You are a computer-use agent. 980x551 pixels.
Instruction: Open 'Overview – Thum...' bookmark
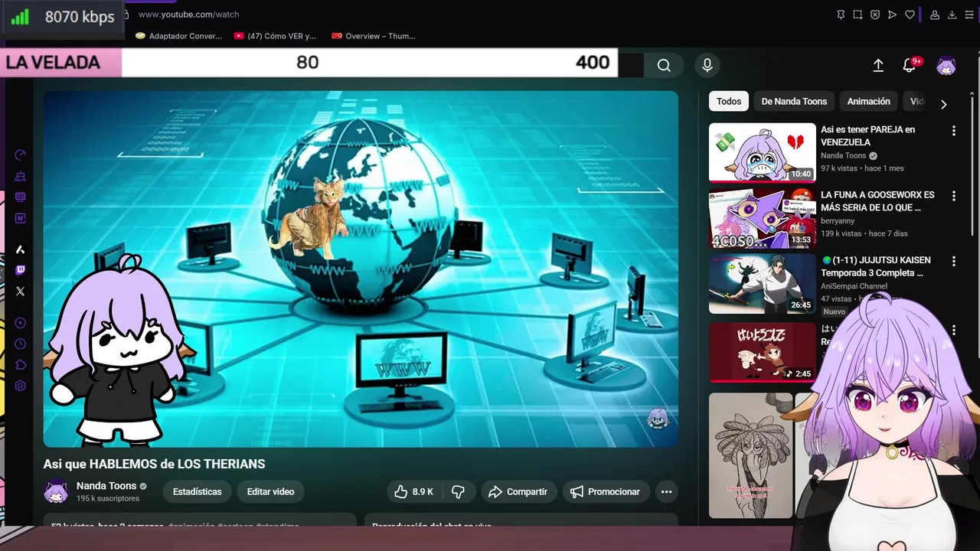[x=374, y=36]
